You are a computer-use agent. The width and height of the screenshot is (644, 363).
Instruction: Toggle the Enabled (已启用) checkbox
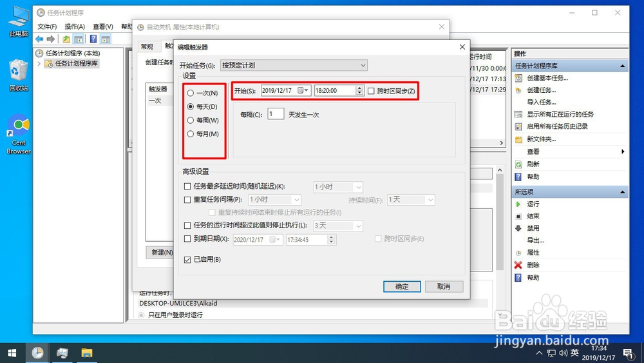pos(187,259)
